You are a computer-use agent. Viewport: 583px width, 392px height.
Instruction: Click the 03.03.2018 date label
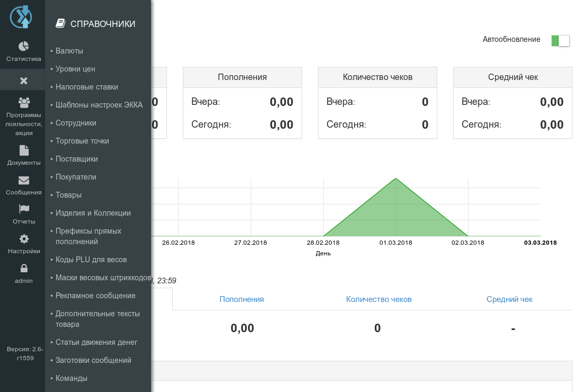pyautogui.click(x=540, y=243)
